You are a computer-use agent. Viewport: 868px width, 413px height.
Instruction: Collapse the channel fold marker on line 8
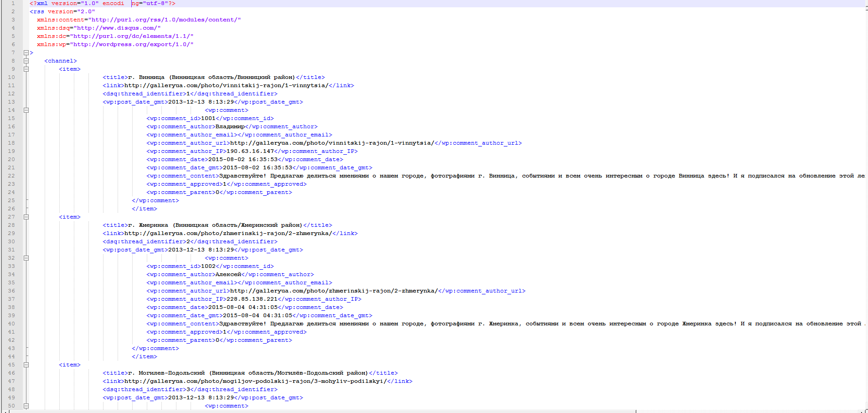(26, 61)
